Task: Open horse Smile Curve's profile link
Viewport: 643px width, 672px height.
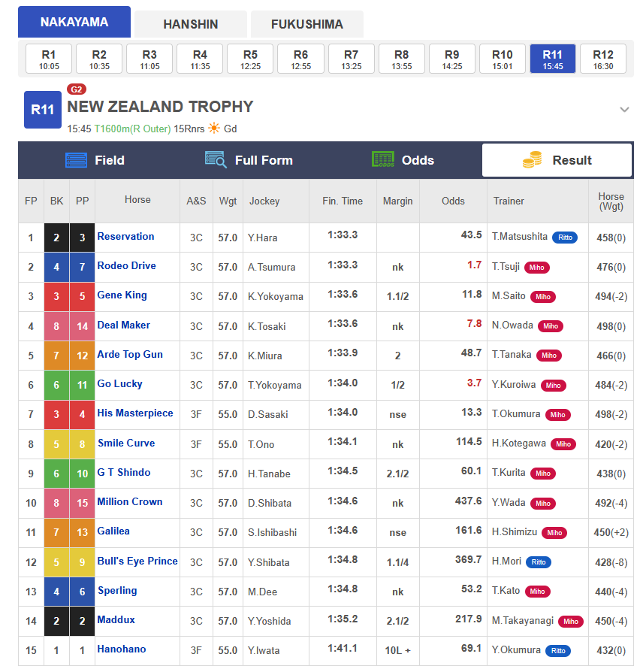Action: click(x=126, y=443)
